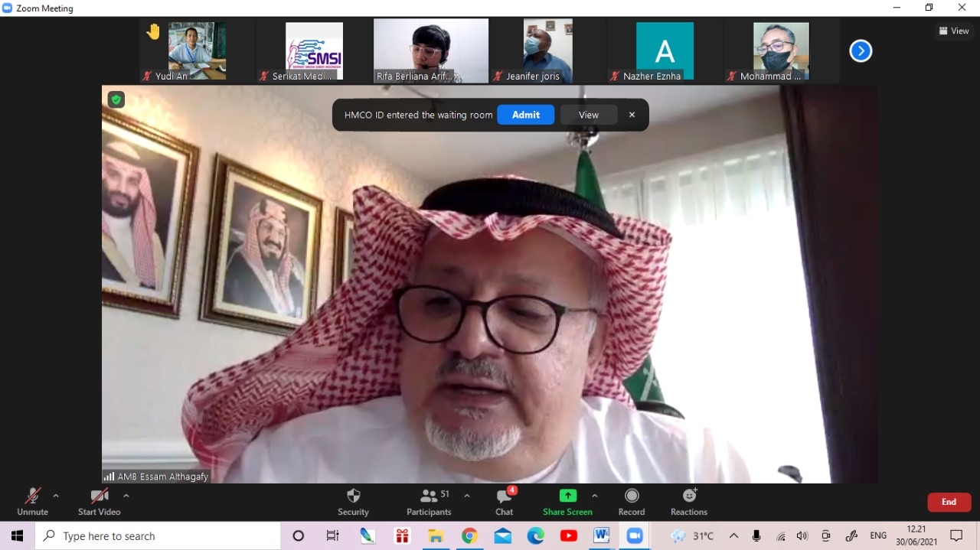Expand video options arrow beside Start Video

126,496
